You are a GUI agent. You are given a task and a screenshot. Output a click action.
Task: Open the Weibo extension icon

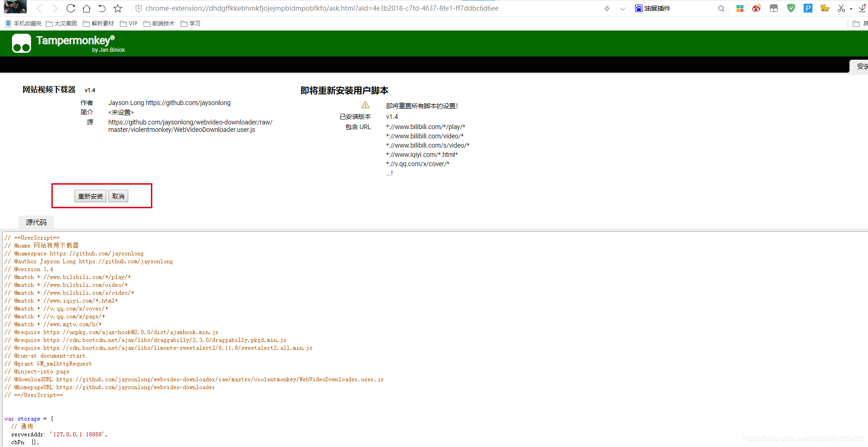(x=756, y=8)
